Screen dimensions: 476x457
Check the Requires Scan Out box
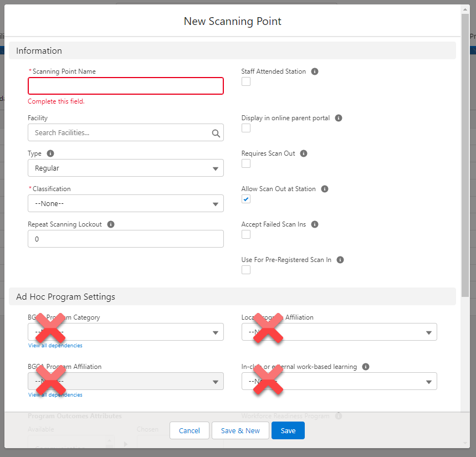(x=245, y=163)
